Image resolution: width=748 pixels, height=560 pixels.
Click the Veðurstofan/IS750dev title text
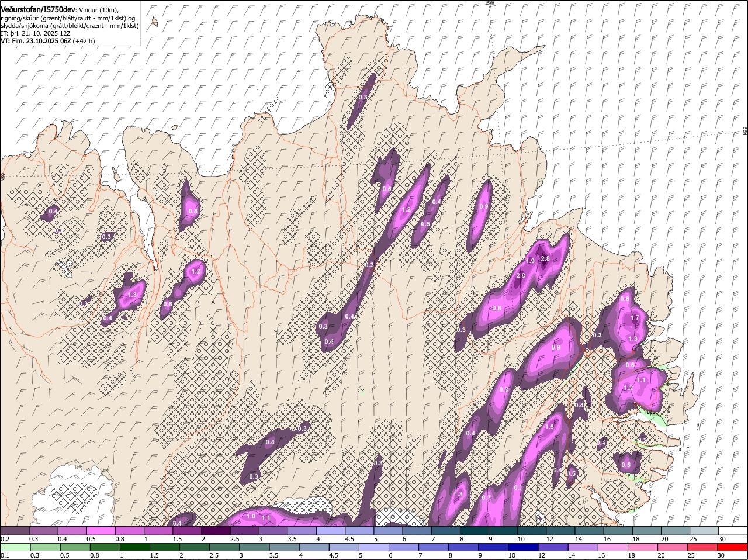click(x=37, y=10)
